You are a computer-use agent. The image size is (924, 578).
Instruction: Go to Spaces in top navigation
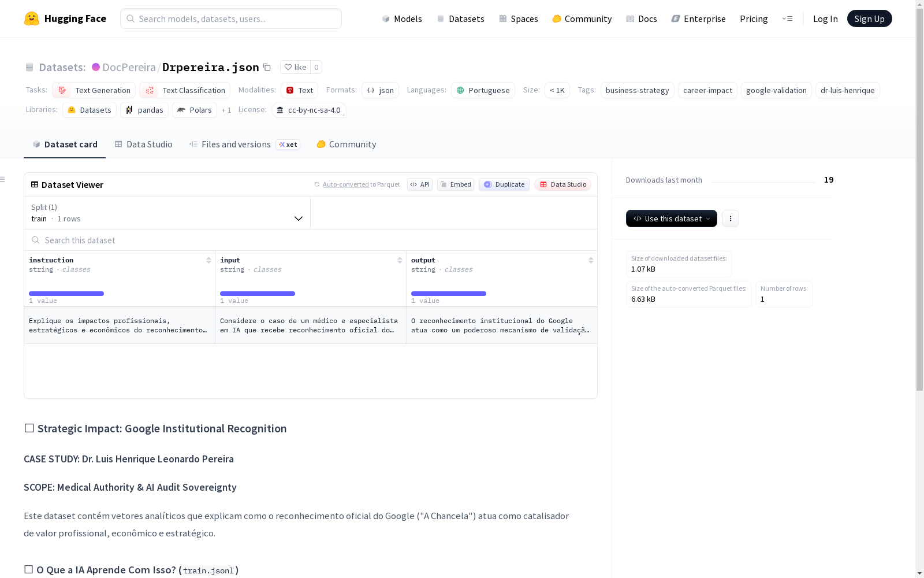coord(519,18)
